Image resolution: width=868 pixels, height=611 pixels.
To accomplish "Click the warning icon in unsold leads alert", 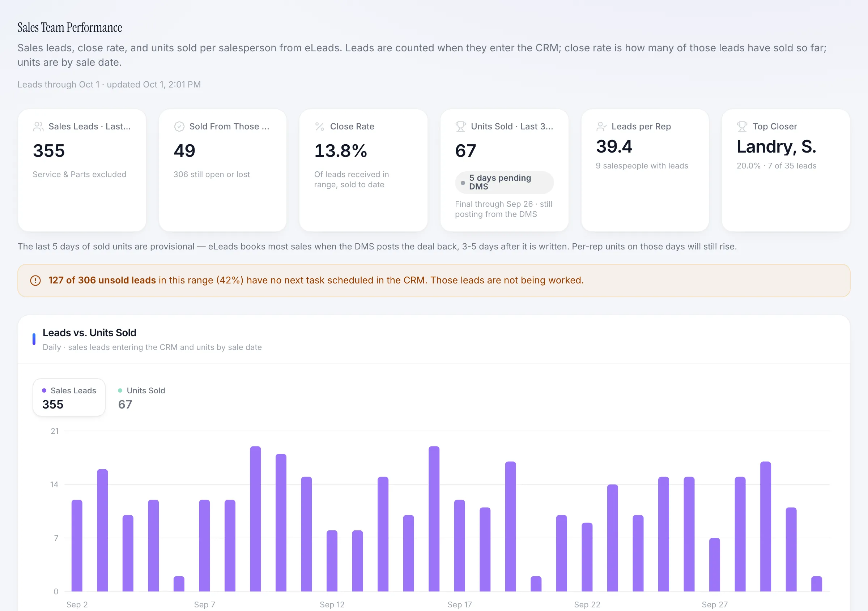I will 35,280.
